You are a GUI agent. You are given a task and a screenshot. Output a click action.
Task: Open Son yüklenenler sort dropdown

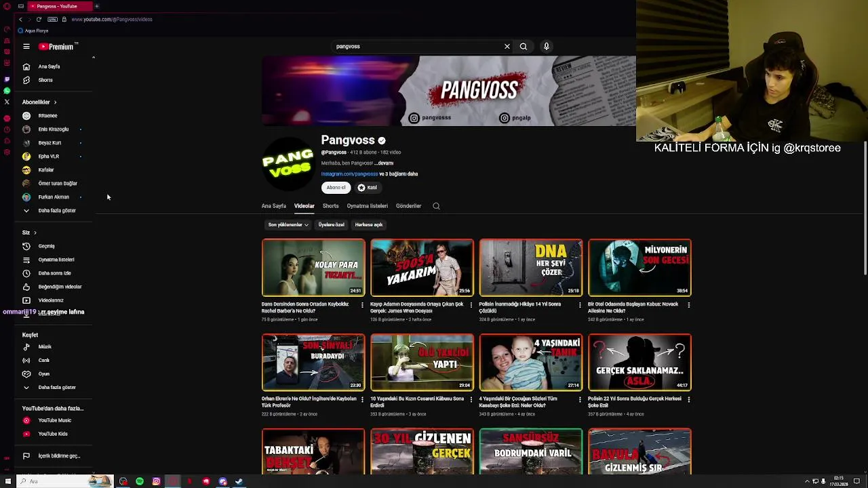[288, 224]
